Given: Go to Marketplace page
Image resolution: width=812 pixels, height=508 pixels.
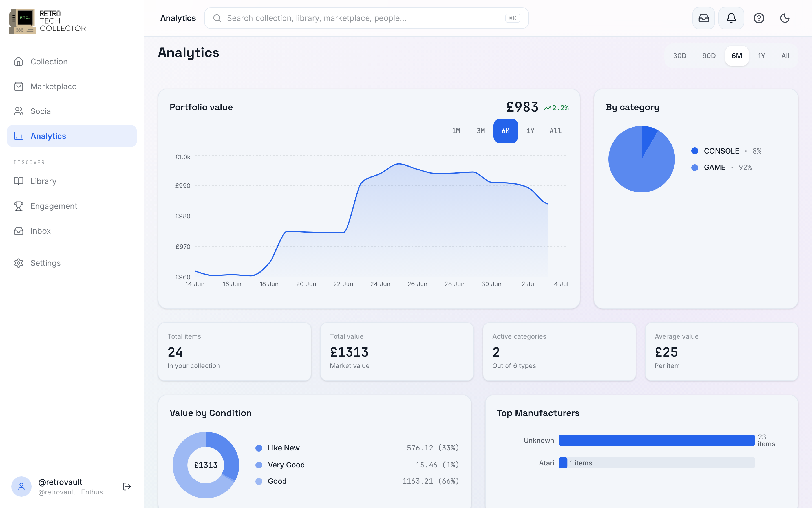Looking at the screenshot, I should [x=72, y=86].
